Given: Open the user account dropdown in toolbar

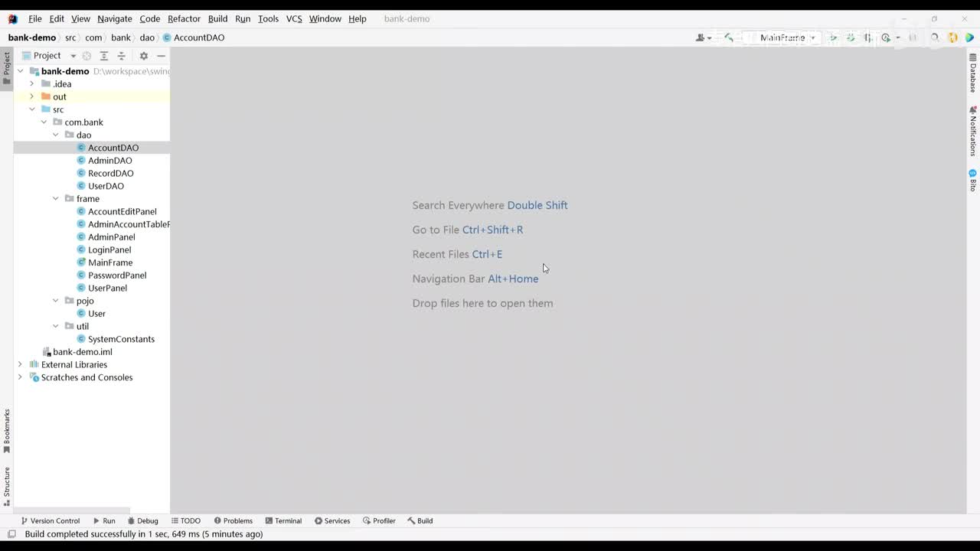Looking at the screenshot, I should (x=704, y=37).
